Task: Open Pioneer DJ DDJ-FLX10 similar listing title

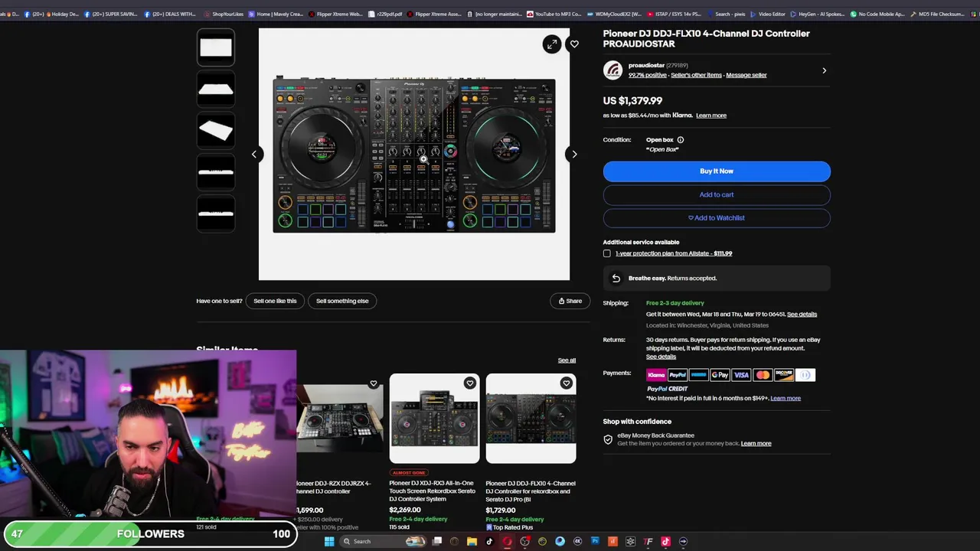Action: point(530,491)
